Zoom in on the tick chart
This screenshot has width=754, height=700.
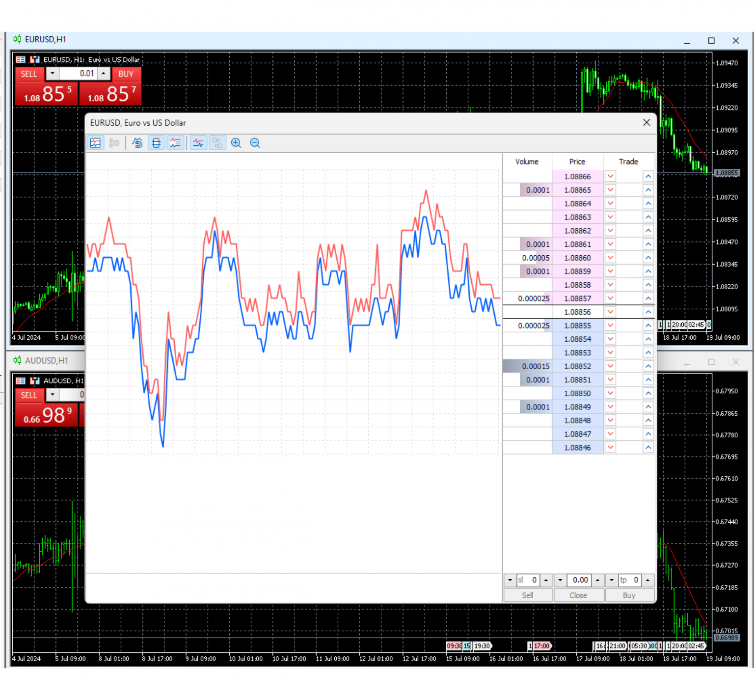[236, 143]
